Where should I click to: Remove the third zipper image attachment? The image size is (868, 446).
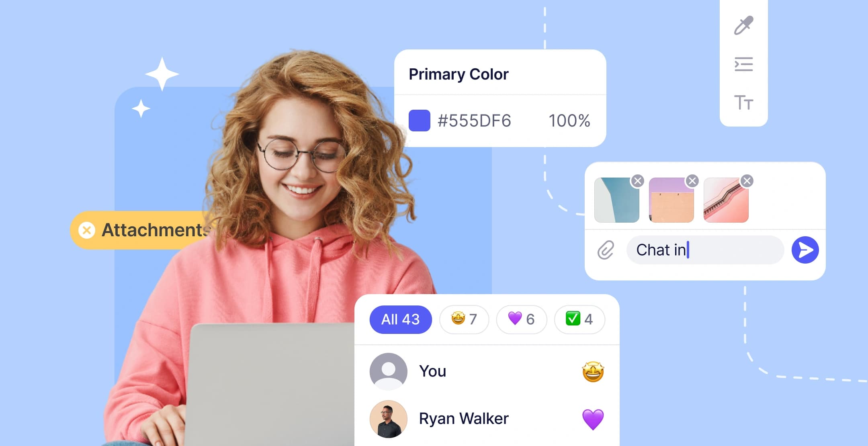pyautogui.click(x=748, y=181)
